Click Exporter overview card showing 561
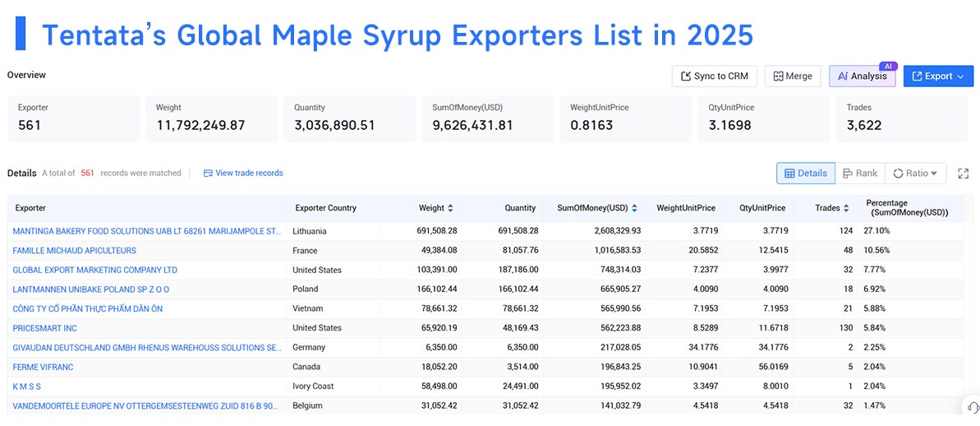980x426 pixels. pos(73,118)
